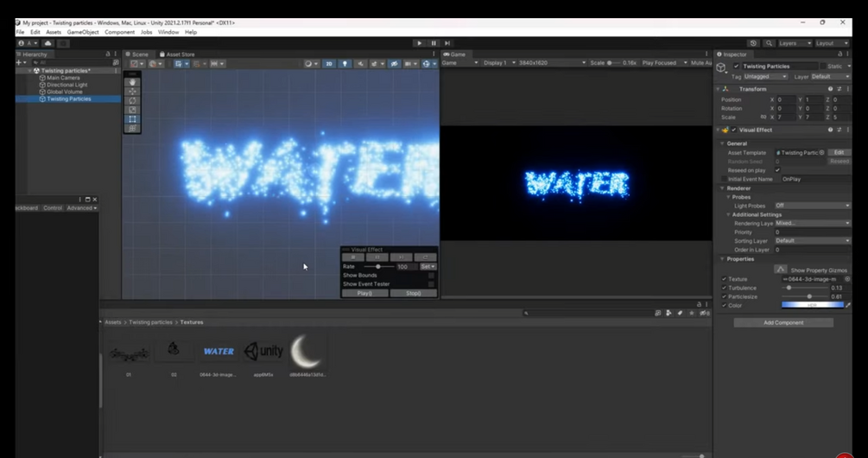Click the Color eyedropper icon
The height and width of the screenshot is (458, 868).
click(847, 305)
